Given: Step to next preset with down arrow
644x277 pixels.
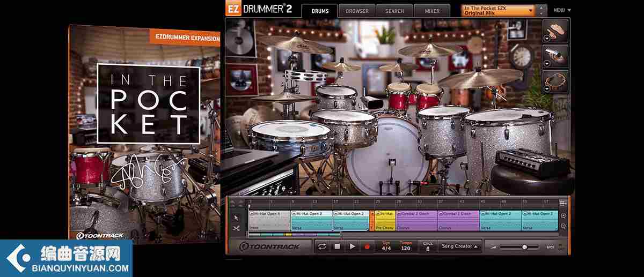Looking at the screenshot, I should (x=541, y=13).
